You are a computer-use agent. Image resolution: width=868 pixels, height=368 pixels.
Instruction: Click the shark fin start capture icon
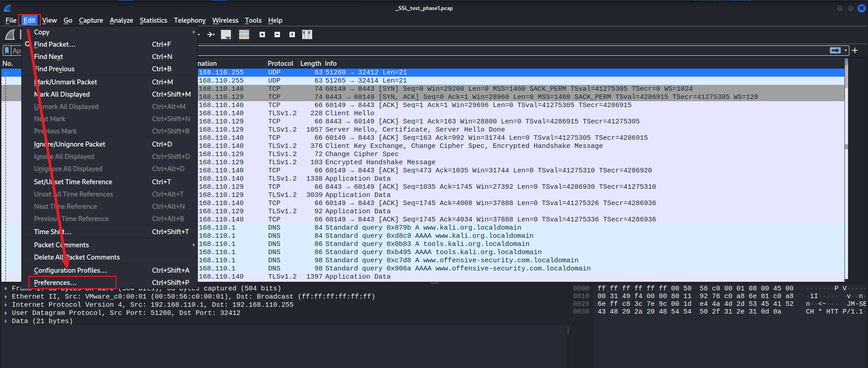coord(10,34)
